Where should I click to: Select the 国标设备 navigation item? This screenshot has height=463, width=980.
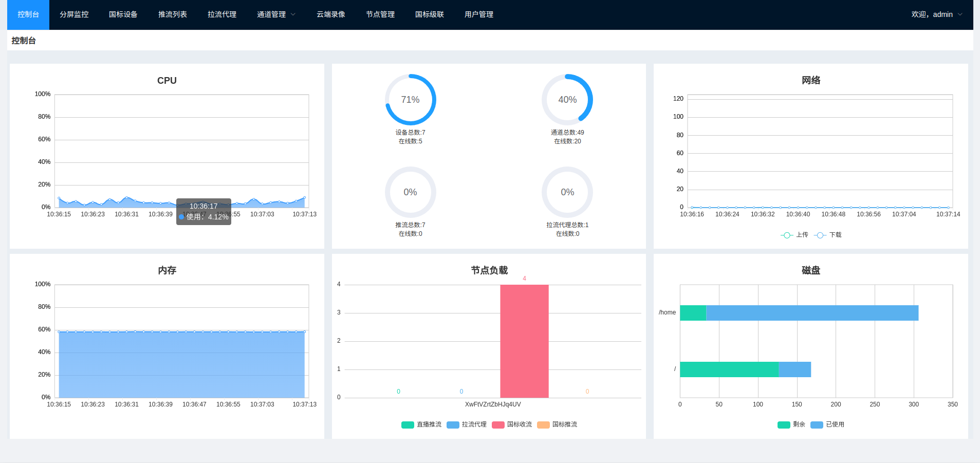123,14
